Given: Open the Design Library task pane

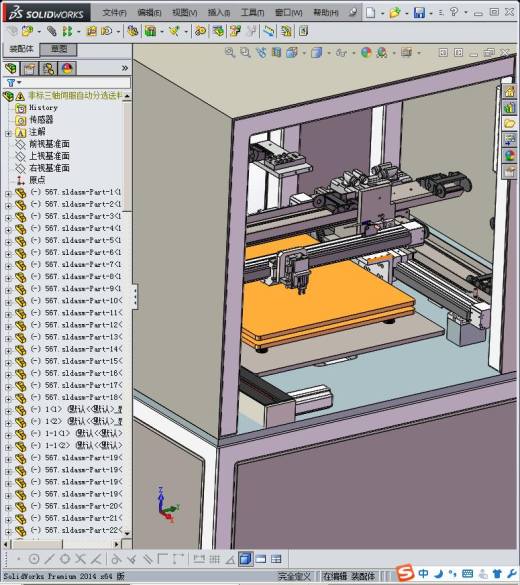Looking at the screenshot, I should coord(510,108).
